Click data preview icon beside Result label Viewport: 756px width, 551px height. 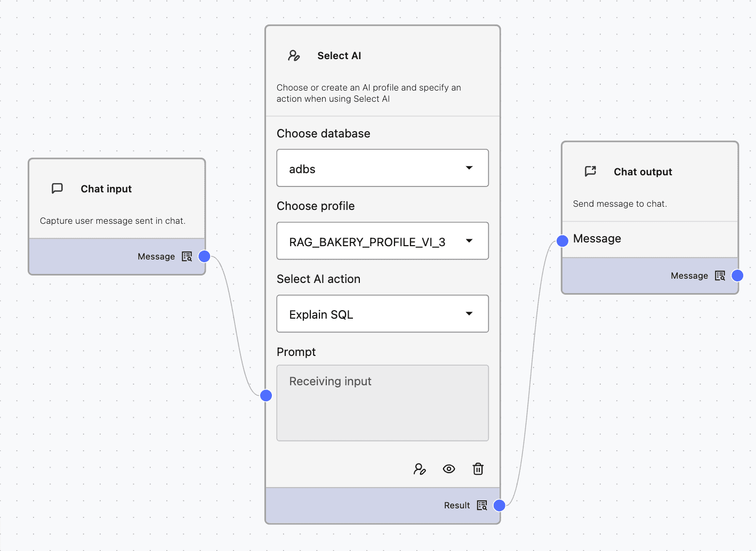(481, 505)
